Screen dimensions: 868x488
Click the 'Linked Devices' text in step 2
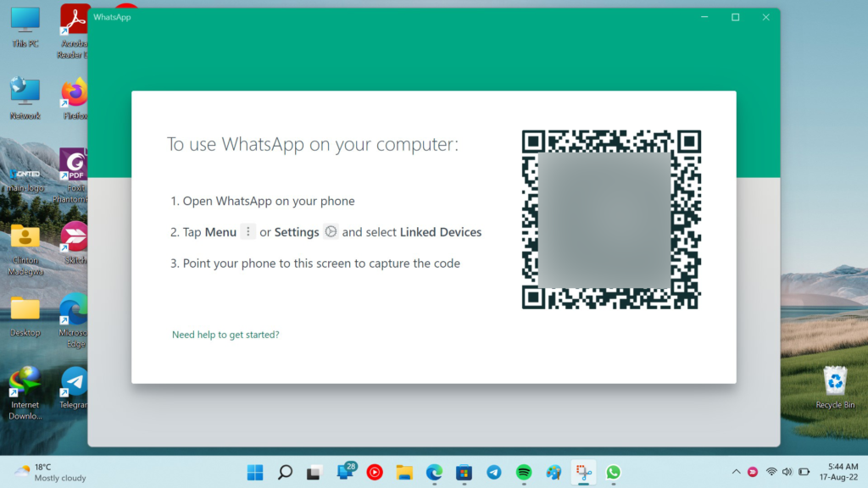click(441, 232)
